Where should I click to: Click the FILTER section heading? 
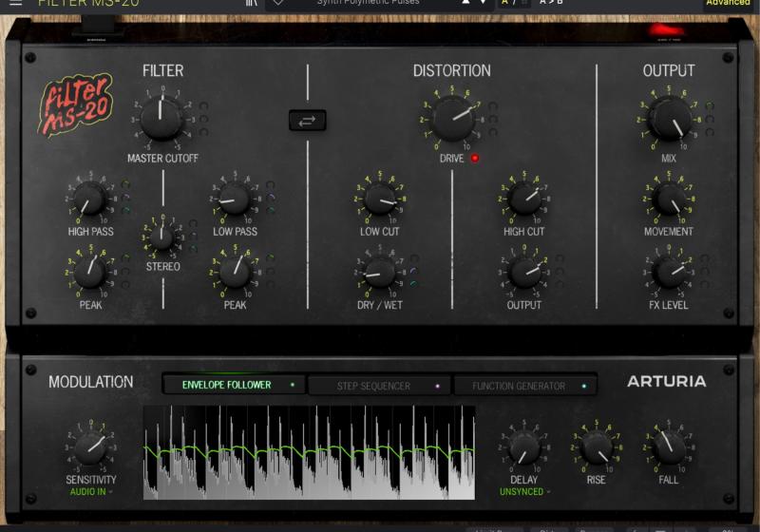162,70
